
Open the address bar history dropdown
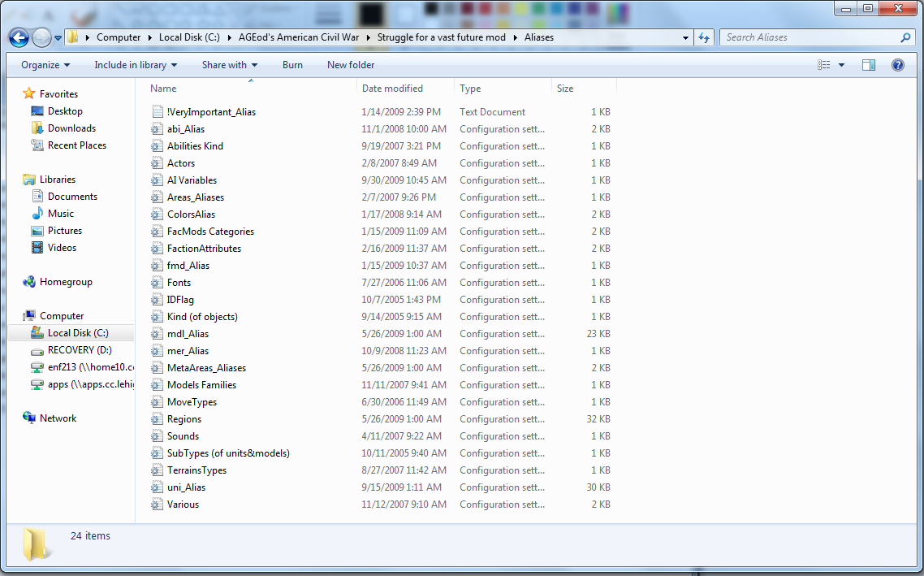pos(686,37)
